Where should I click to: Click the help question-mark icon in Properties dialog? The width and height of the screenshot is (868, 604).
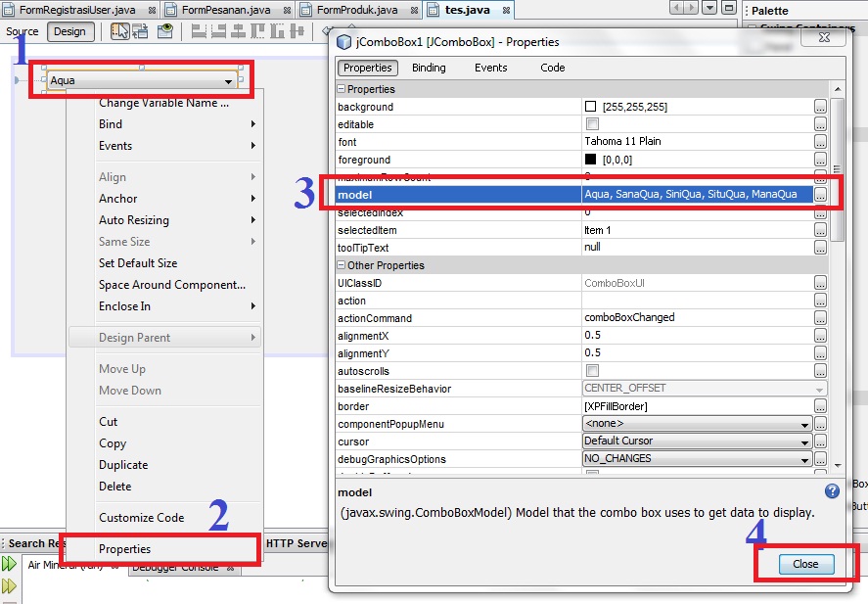(831, 490)
